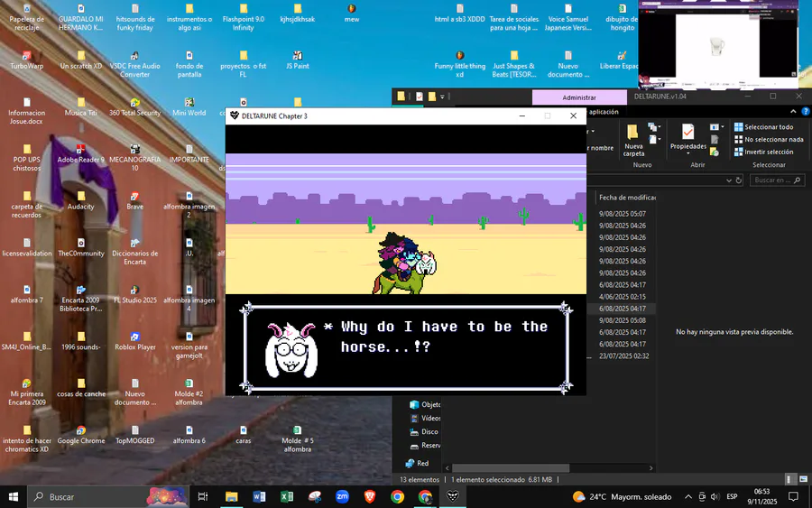The width and height of the screenshot is (812, 508).
Task: Select the Flashpoint 9.0 Infinity folder
Action: point(243,17)
